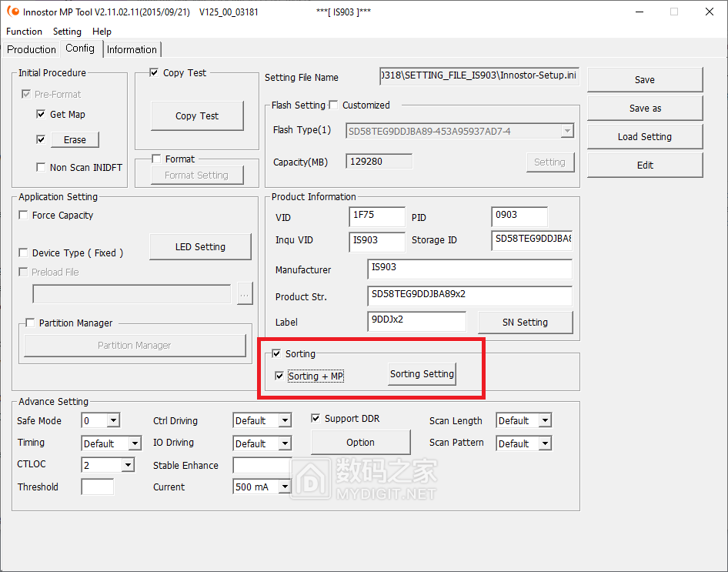728x572 pixels.
Task: Switch to the Production tab
Action: [32, 49]
